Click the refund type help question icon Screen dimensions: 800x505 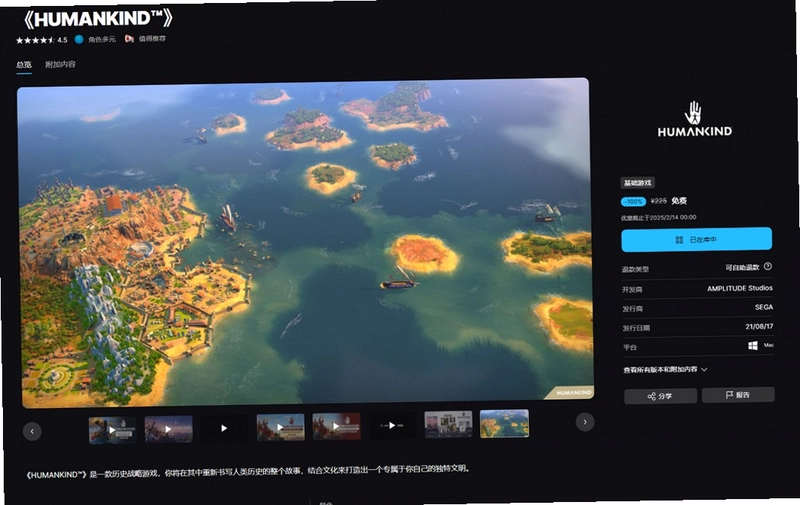pyautogui.click(x=768, y=266)
